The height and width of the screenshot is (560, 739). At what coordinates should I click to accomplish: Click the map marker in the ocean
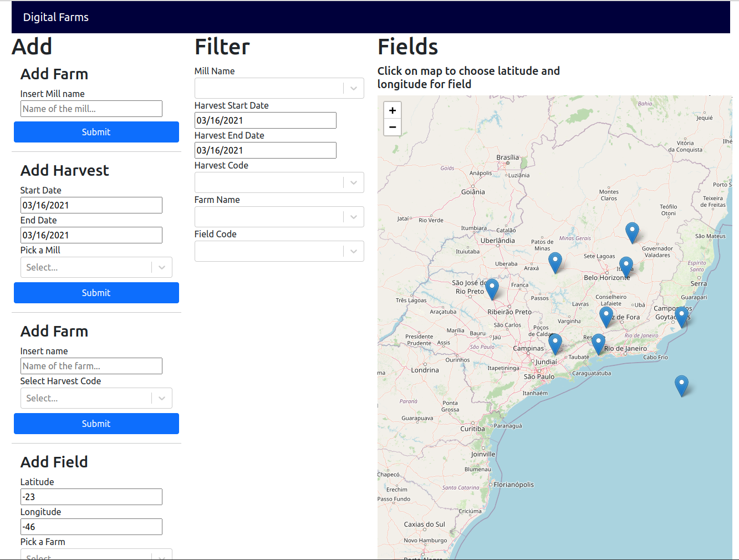point(681,386)
